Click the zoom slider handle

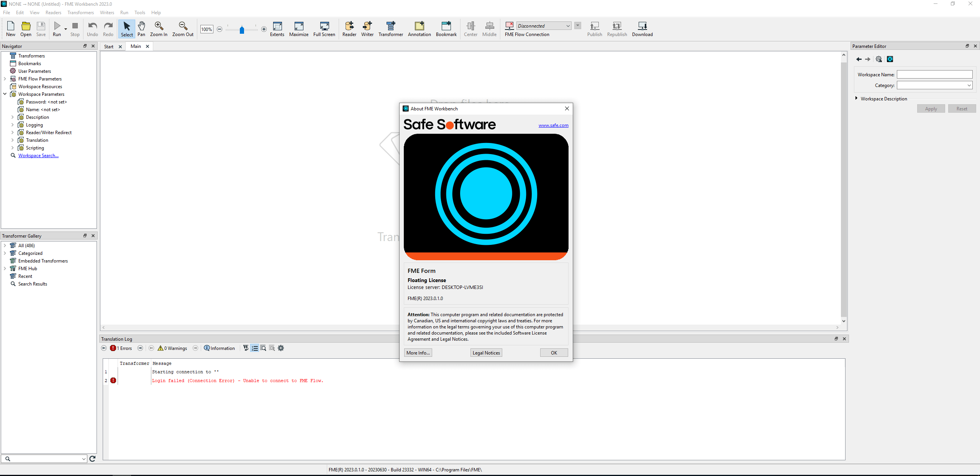242,30
